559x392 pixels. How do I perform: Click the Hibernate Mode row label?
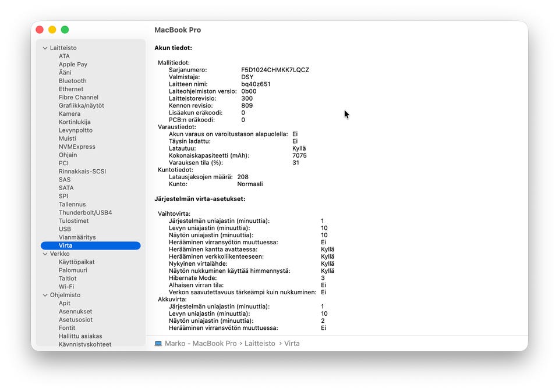193,277
